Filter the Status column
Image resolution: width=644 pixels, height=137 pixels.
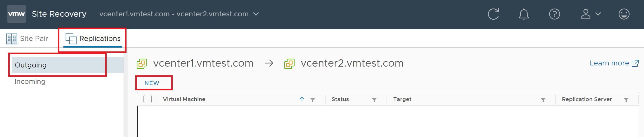pyautogui.click(x=374, y=100)
